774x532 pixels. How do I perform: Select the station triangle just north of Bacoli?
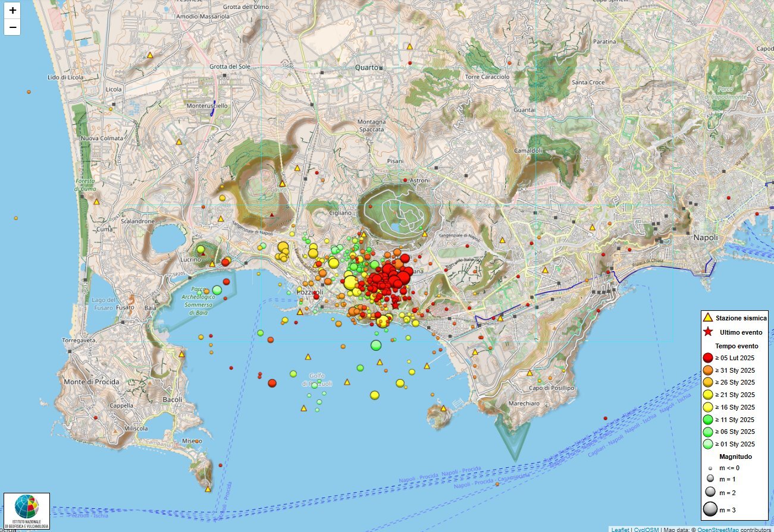point(181,354)
